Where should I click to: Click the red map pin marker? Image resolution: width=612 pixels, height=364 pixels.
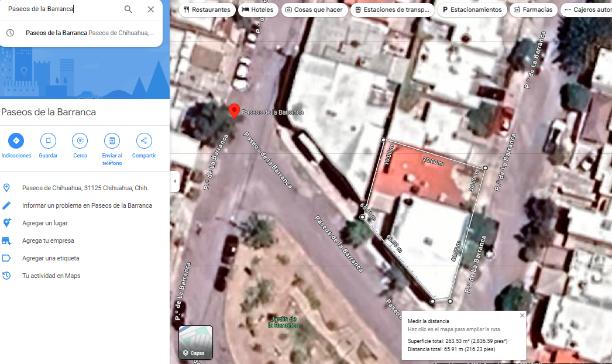(234, 111)
